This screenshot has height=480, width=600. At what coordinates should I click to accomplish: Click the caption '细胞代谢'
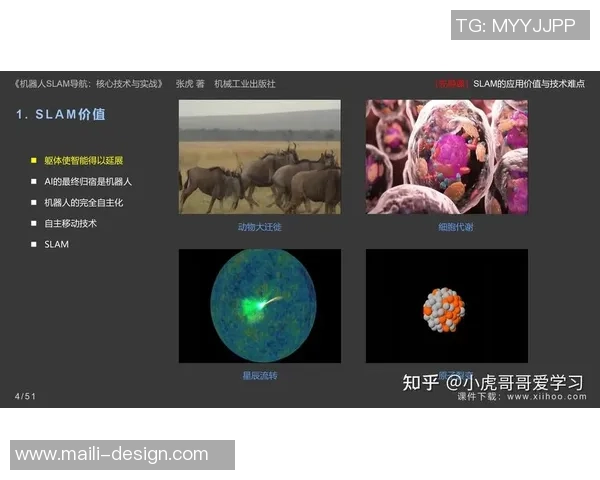point(455,227)
